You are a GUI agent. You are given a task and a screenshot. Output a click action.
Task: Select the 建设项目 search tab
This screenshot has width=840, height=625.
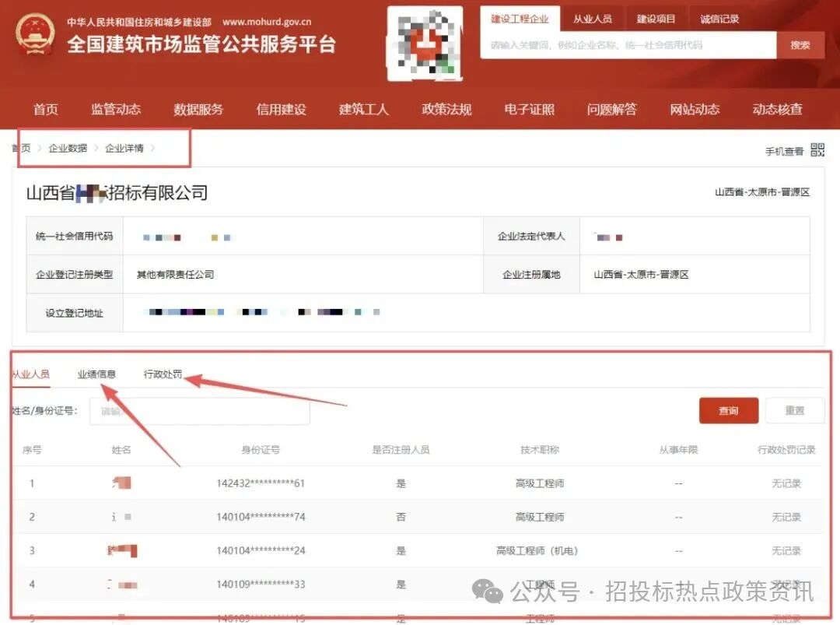coord(656,19)
